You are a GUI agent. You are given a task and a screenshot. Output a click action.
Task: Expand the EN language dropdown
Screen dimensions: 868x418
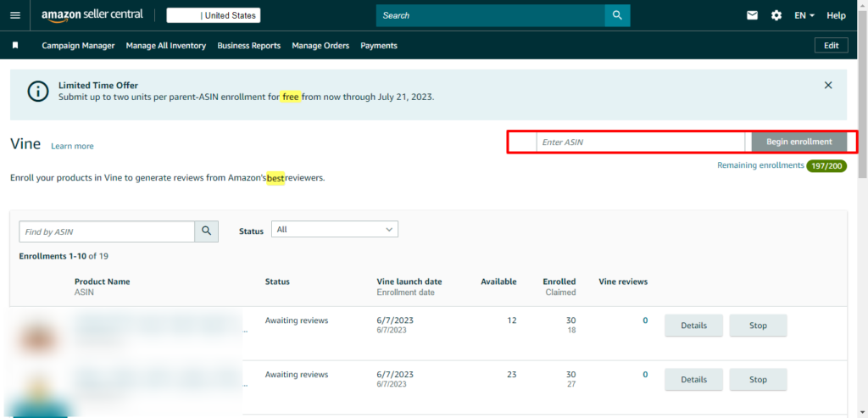pos(804,15)
